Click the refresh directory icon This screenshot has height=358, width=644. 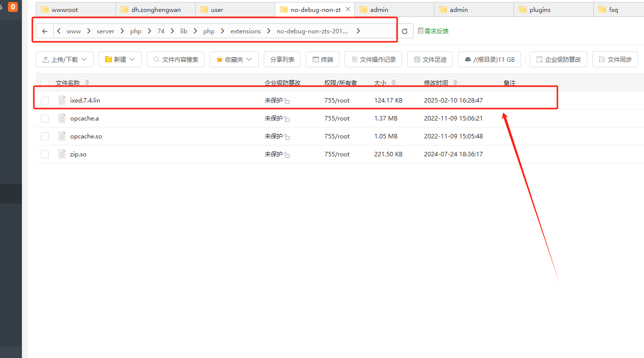click(x=405, y=31)
